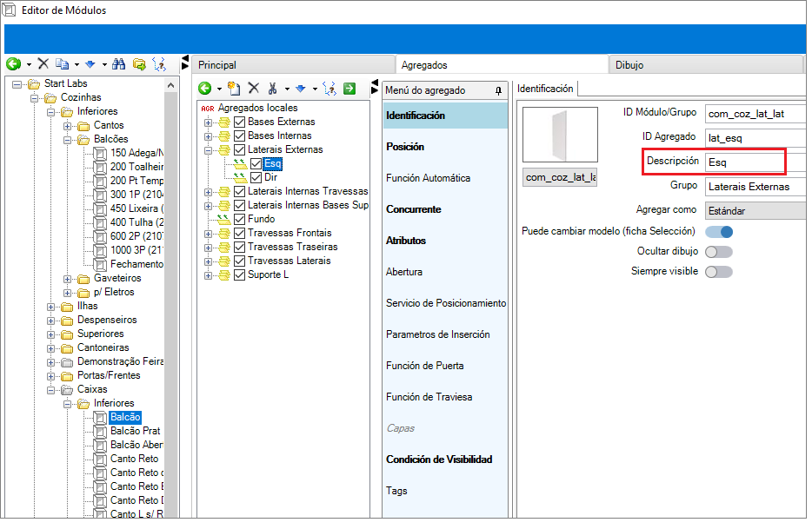
Task: Select Travessas Traseiras tree item
Action: (x=293, y=248)
